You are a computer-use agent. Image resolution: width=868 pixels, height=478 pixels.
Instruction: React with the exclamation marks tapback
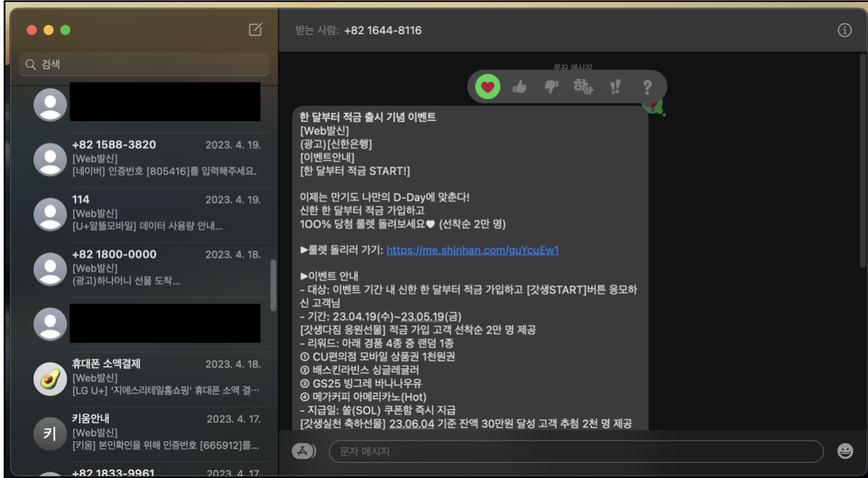(615, 87)
